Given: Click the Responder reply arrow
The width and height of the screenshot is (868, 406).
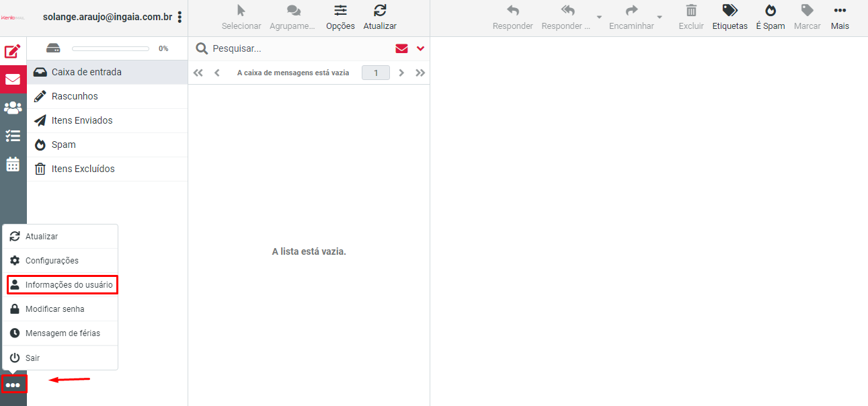Looking at the screenshot, I should pos(513,17).
